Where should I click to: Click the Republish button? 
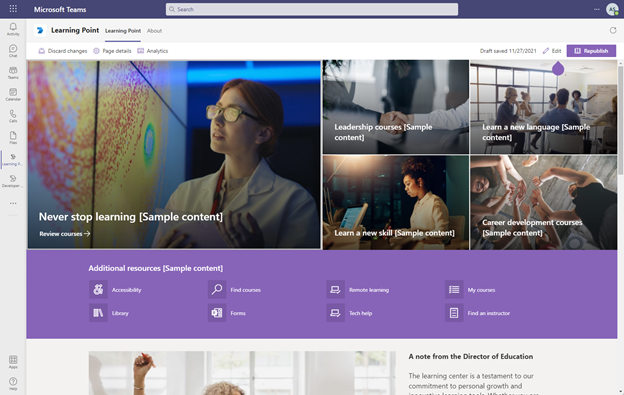(x=591, y=51)
